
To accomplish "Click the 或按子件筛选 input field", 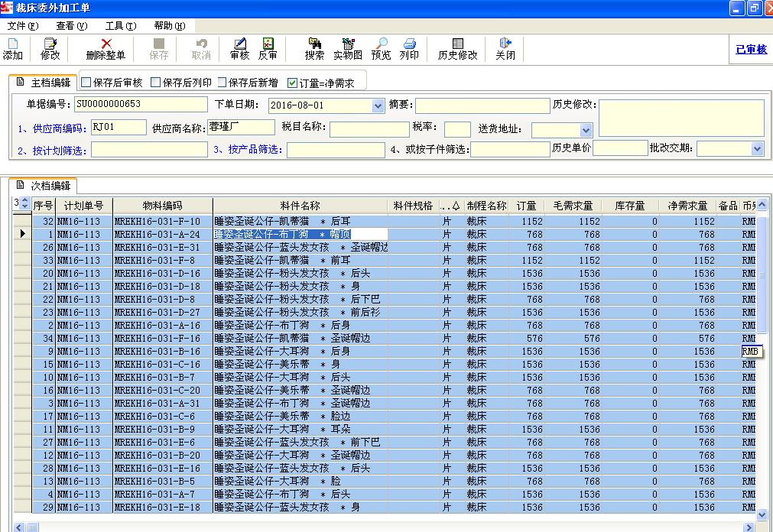I will point(510,149).
